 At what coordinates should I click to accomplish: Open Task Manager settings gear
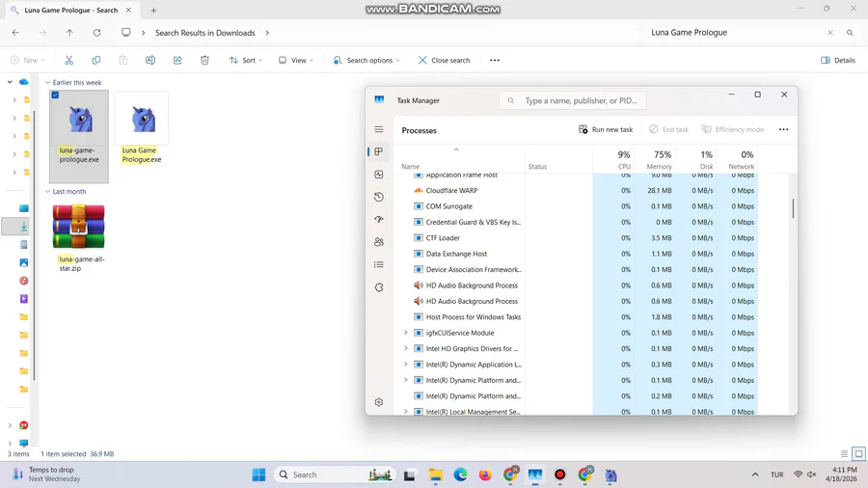[x=379, y=402]
